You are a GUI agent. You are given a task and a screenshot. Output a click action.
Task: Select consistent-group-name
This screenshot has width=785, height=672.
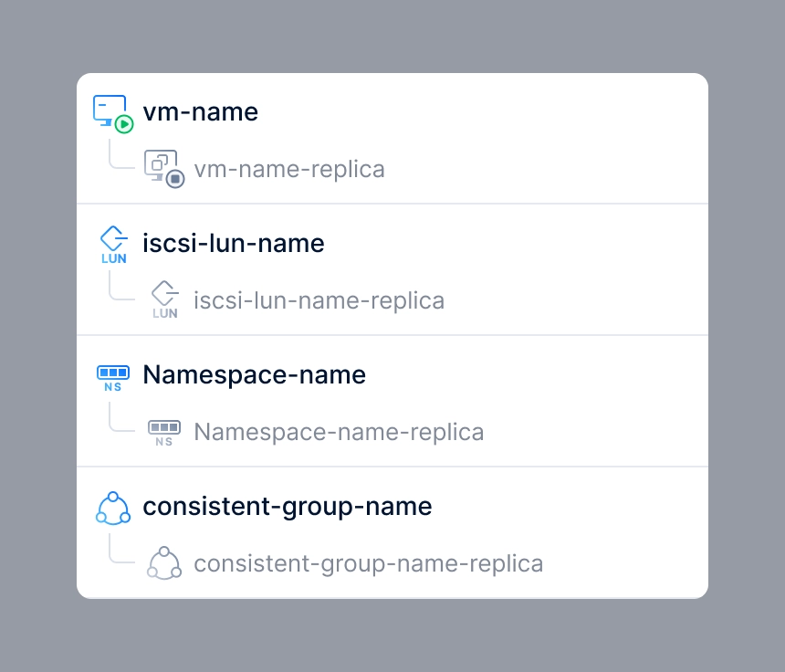[287, 506]
